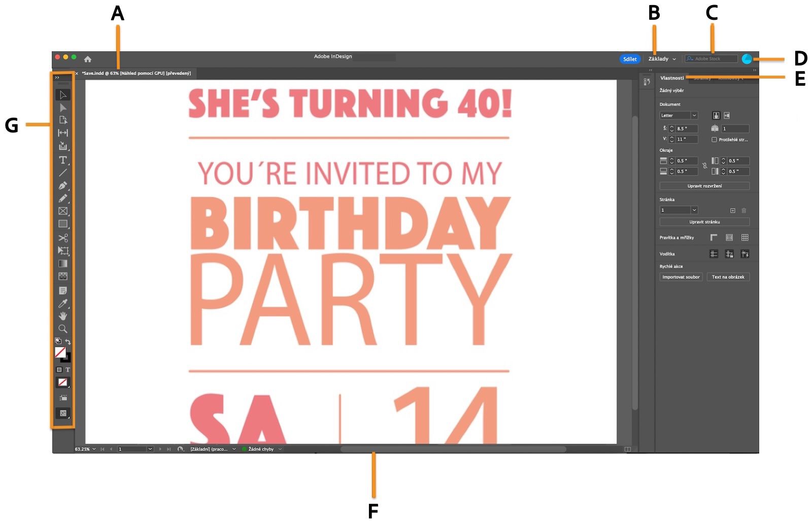Toggle the margins link chain icon
Image resolution: width=812 pixels, height=524 pixels.
(x=704, y=165)
